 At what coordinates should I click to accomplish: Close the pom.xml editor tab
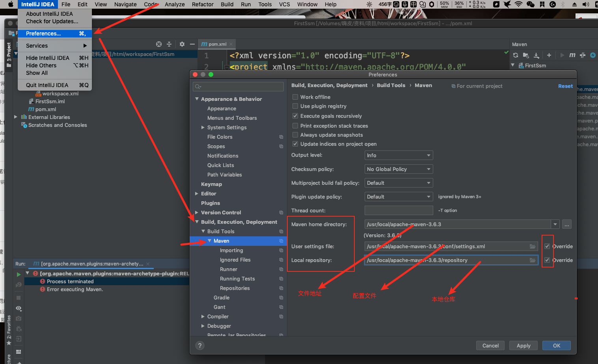point(231,44)
